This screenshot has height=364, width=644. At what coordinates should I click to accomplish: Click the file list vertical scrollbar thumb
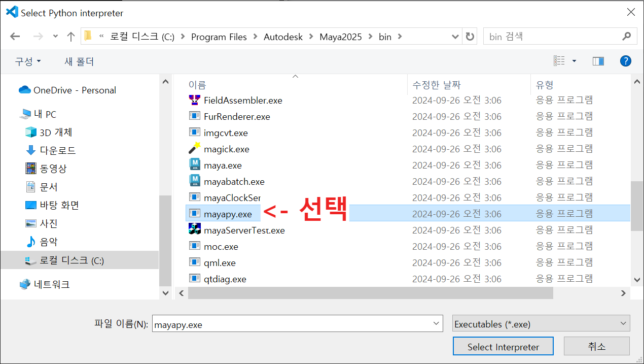tap(637, 206)
